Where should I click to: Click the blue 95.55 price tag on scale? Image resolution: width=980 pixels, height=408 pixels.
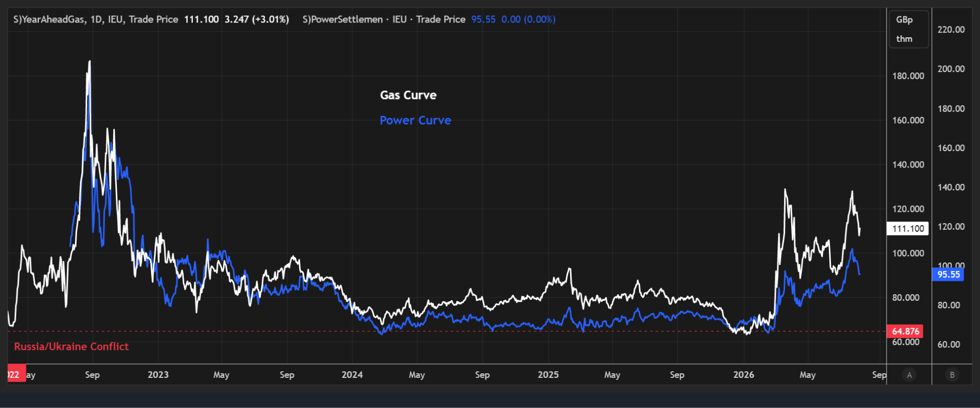tap(948, 275)
